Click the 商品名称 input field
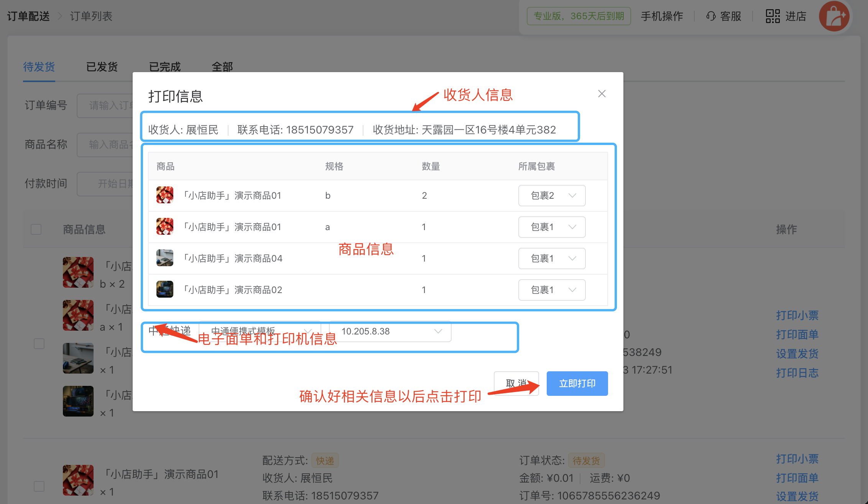 pos(105,145)
